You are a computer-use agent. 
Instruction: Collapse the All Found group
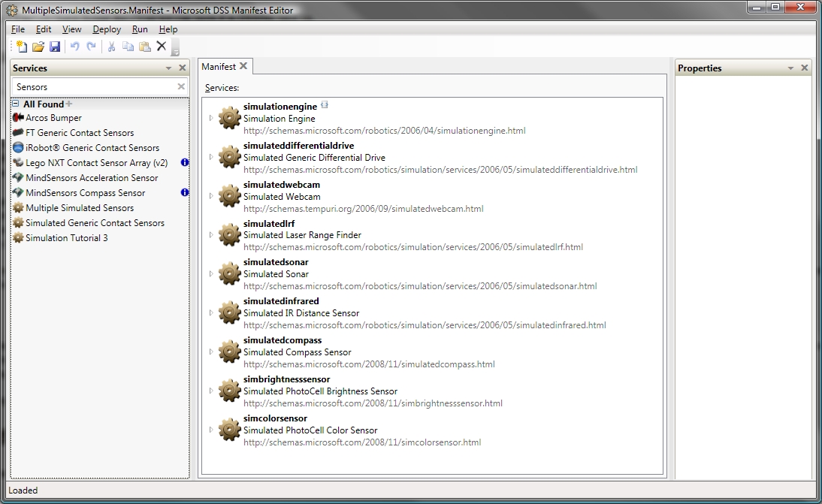16,104
